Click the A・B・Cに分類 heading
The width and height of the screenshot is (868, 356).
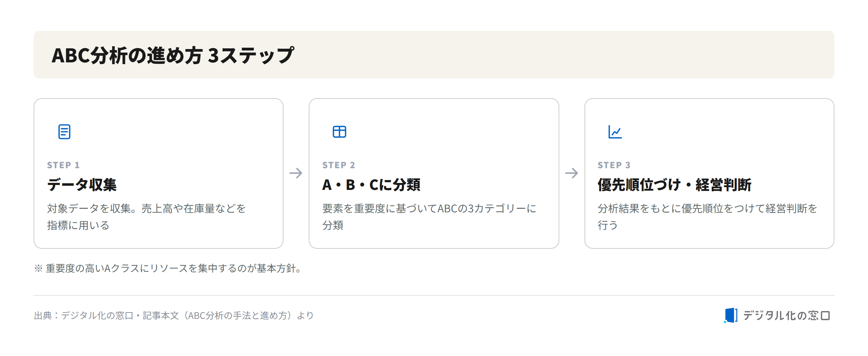[371, 185]
